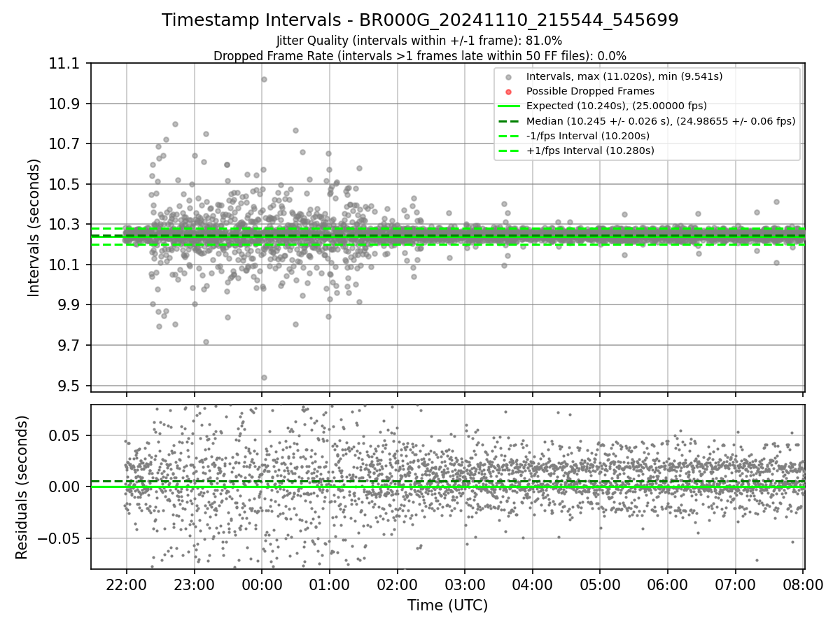840x630 pixels.
Task: Select legend entry '+1/fps Interval (10.280s)'
Action: 590,150
